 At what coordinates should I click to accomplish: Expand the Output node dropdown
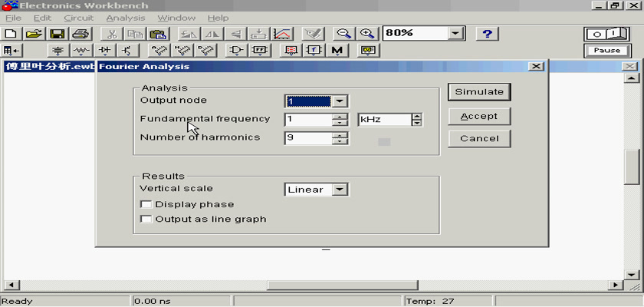pyautogui.click(x=340, y=101)
